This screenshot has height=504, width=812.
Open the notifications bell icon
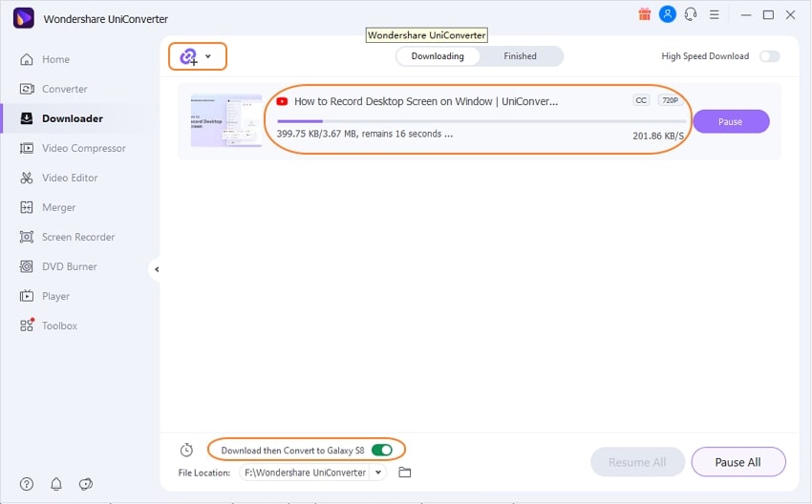coord(56,484)
